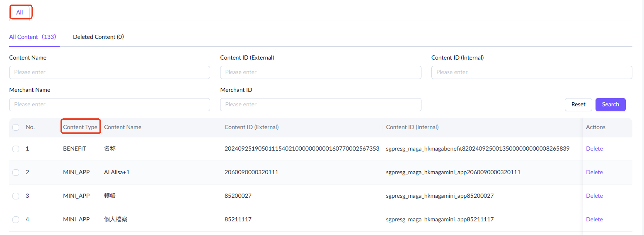This screenshot has width=644, height=235.
Task: Click the purple Search button
Action: click(610, 105)
